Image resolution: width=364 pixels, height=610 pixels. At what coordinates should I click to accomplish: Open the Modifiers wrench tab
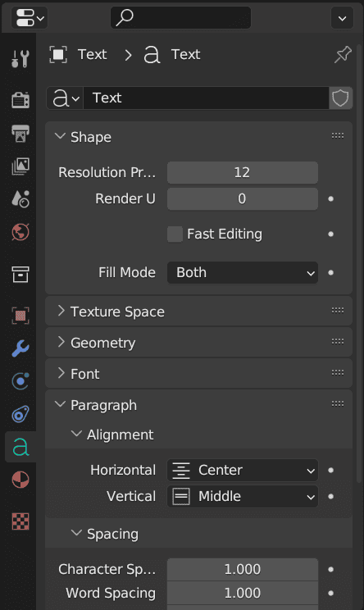tap(20, 348)
